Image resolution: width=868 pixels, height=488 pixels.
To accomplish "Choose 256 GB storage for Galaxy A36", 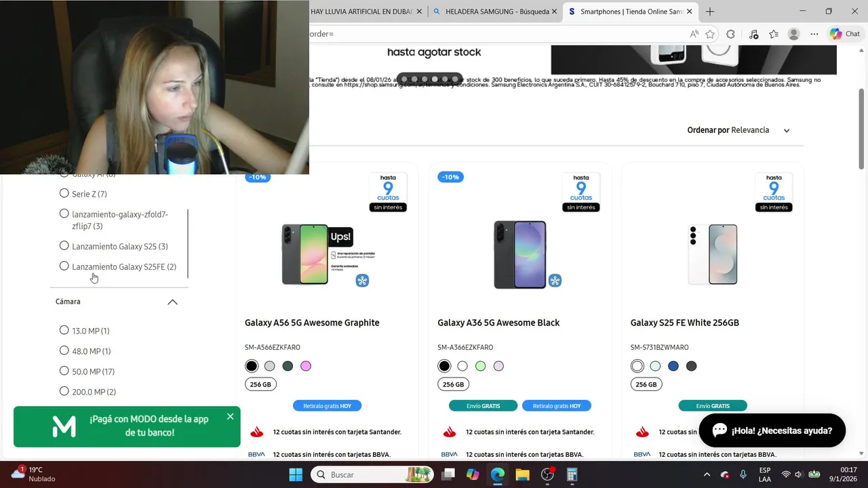I will coord(453,384).
